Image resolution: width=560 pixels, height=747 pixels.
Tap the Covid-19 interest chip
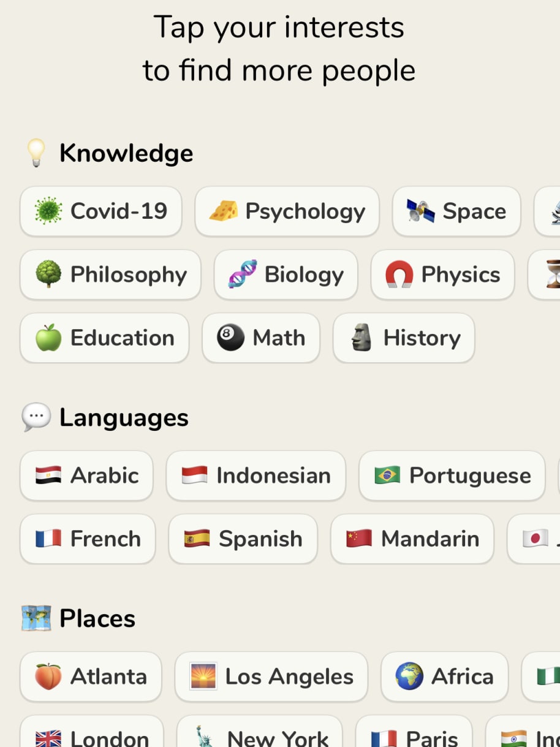click(101, 211)
